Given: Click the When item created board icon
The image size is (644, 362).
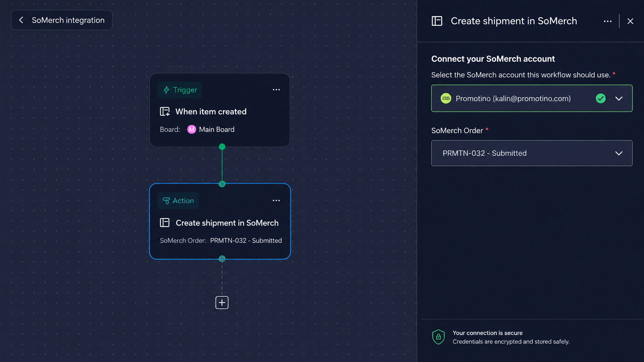Looking at the screenshot, I should (x=165, y=112).
